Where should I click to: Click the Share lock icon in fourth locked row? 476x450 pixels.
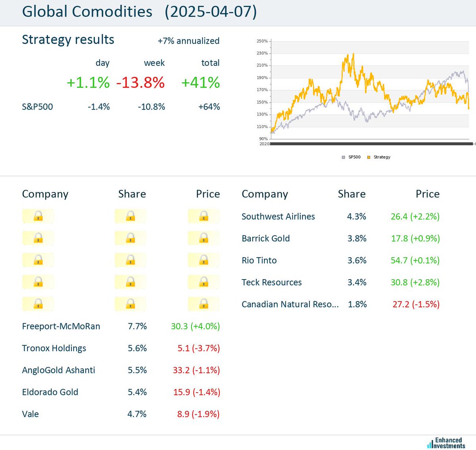[130, 282]
